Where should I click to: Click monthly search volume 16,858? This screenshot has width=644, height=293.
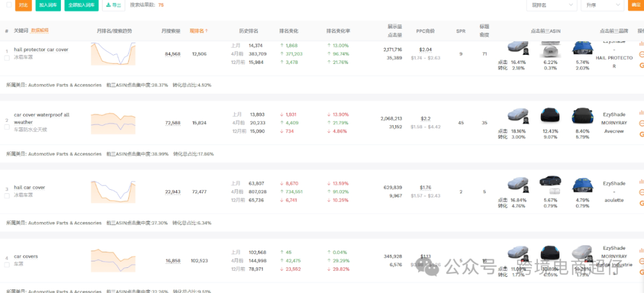(x=173, y=261)
